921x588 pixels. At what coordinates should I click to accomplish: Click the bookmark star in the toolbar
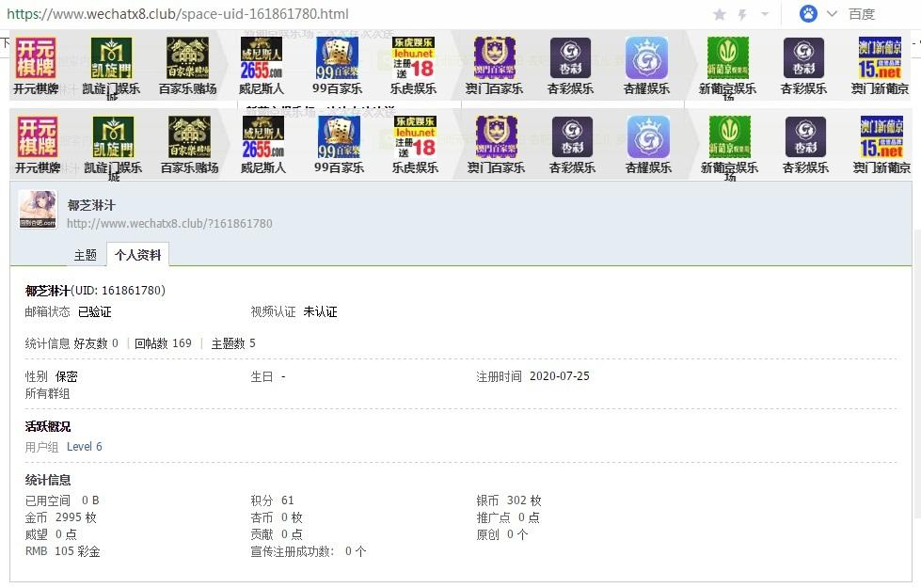pos(720,14)
